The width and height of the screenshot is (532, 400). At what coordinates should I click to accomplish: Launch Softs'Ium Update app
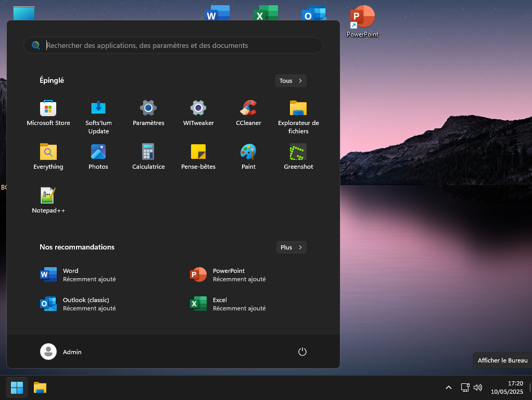98,118
